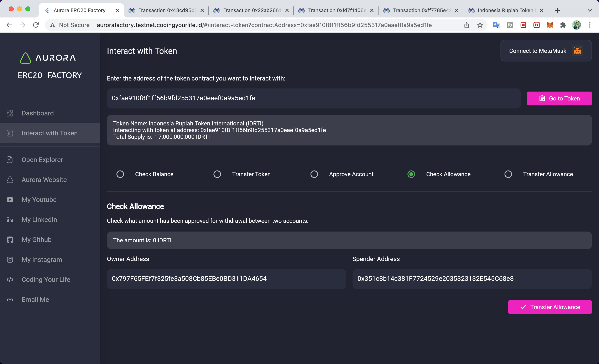Open the Chrome three-dot menu
The height and width of the screenshot is (364, 599).
590,25
